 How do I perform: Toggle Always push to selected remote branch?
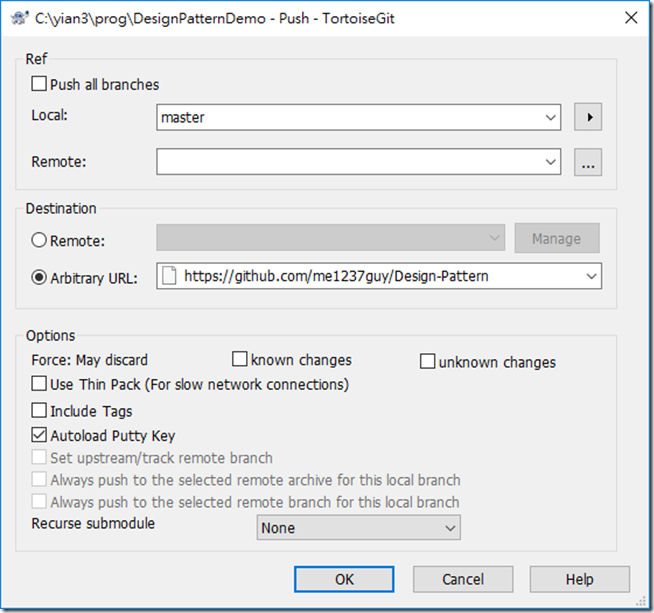[x=39, y=502]
